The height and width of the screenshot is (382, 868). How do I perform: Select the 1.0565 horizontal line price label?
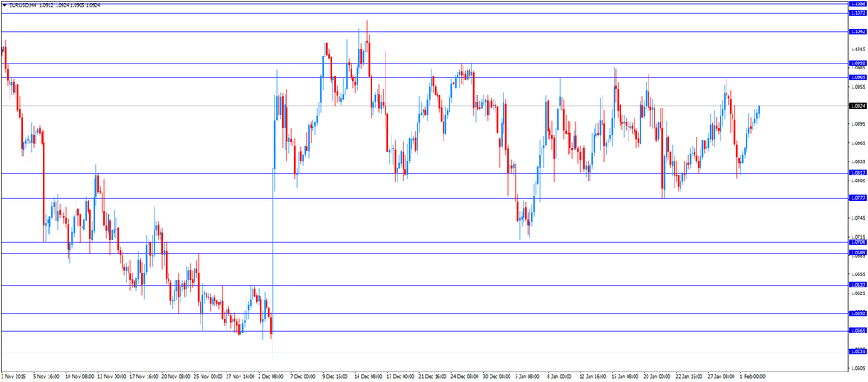point(857,331)
